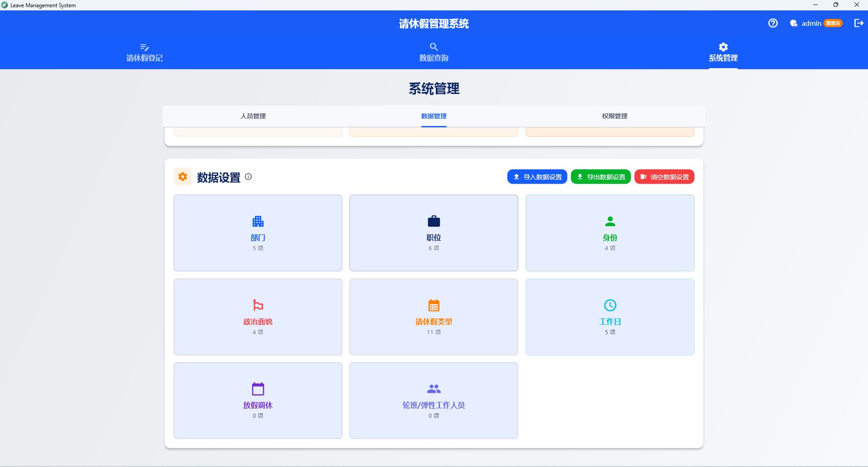Switch to the 人员管理 tab
Screen dimensions: 868x467
coord(253,116)
